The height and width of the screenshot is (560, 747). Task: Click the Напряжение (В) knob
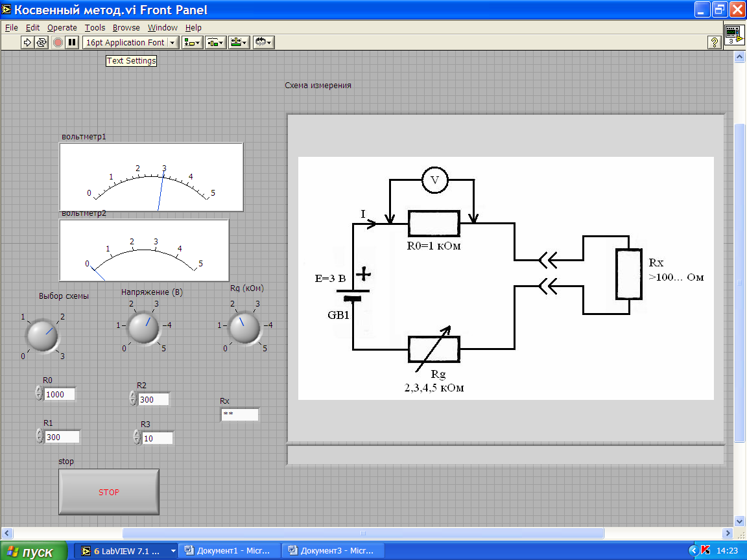click(x=144, y=327)
